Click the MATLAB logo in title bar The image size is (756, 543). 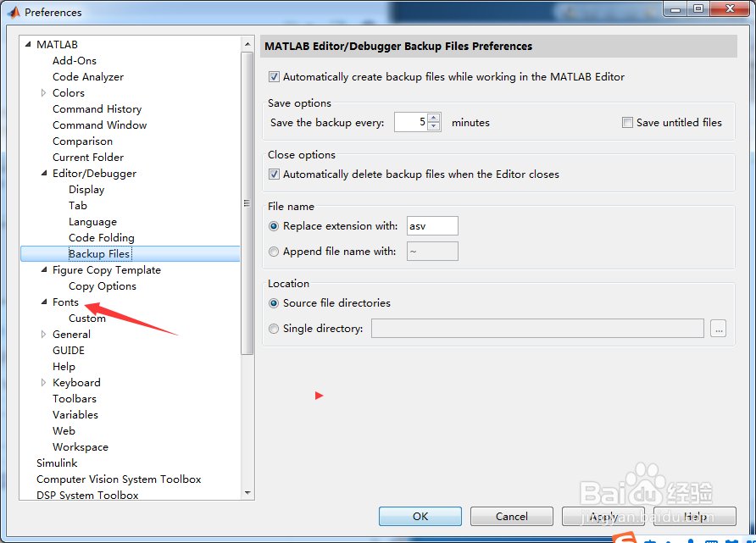pyautogui.click(x=14, y=12)
